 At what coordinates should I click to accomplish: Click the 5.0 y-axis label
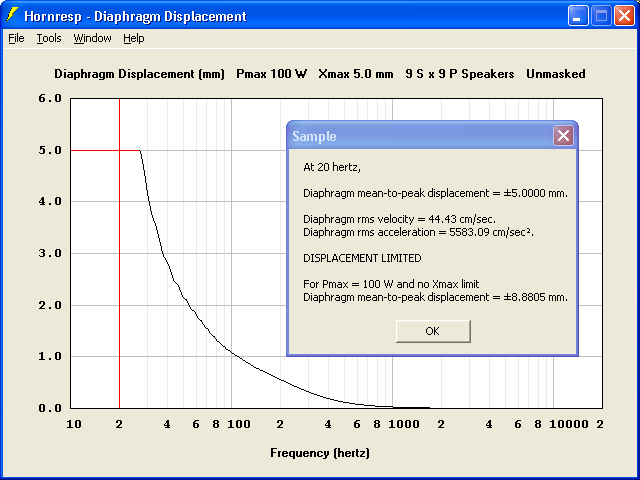pos(50,150)
